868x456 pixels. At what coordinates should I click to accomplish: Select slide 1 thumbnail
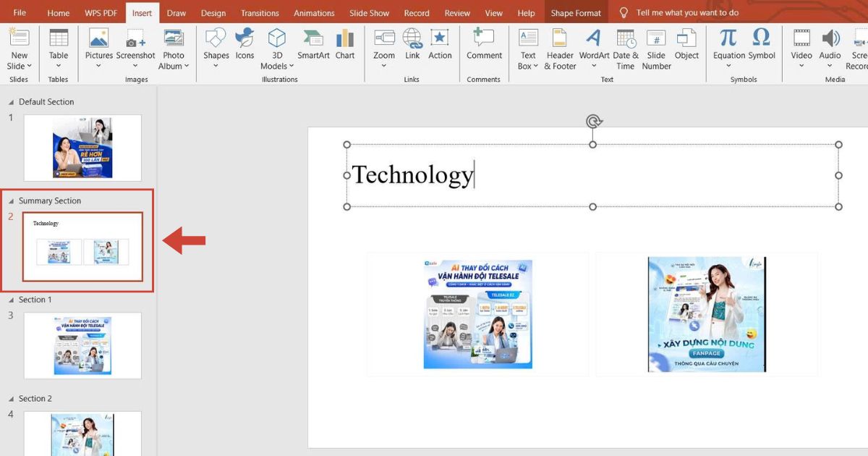[82, 148]
